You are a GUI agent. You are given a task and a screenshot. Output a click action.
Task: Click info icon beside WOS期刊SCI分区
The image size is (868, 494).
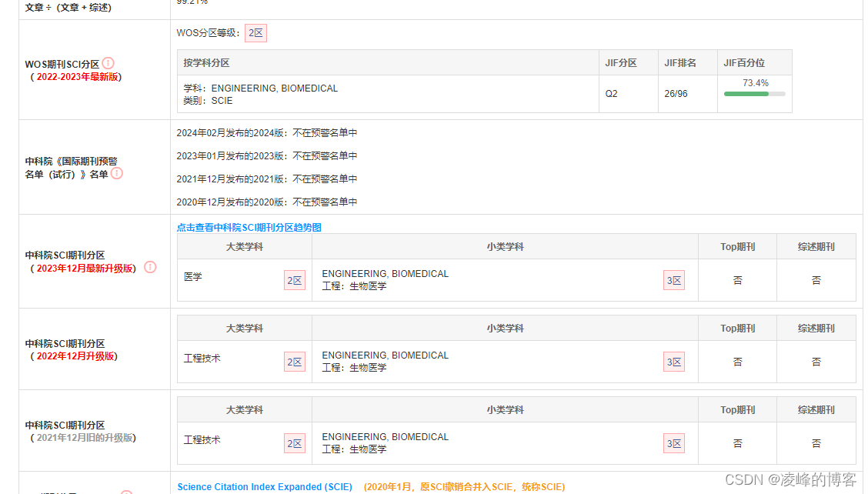(x=108, y=63)
